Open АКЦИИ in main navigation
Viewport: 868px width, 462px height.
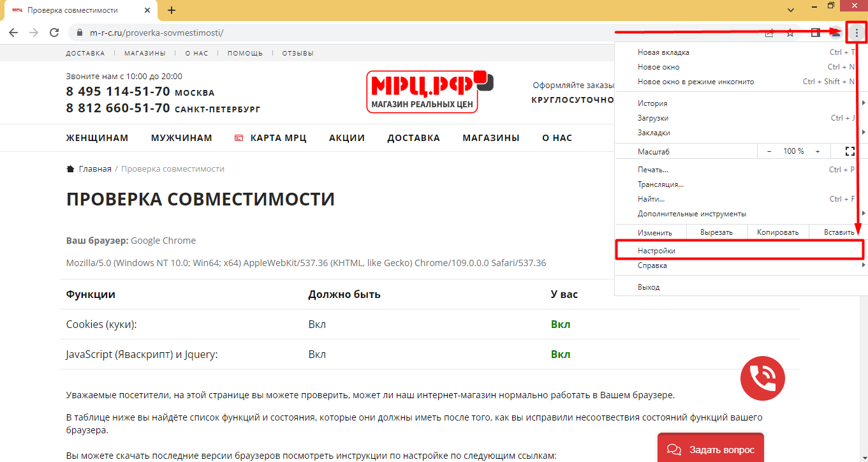point(347,138)
